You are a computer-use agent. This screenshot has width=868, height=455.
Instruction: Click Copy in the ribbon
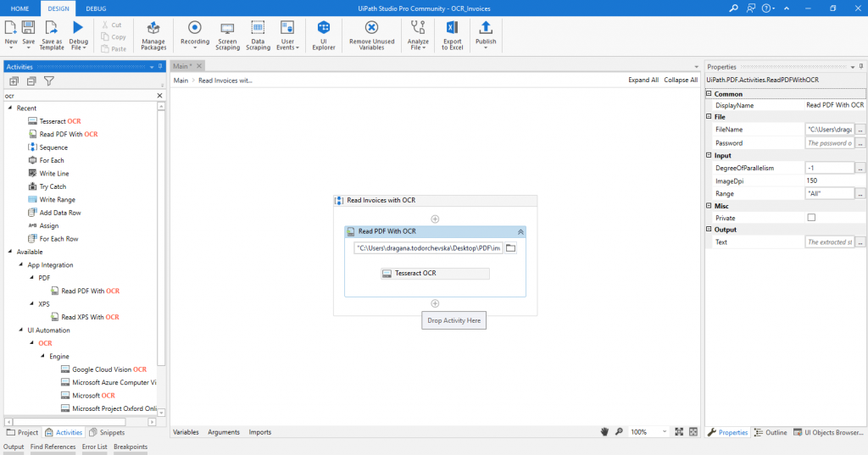point(114,37)
